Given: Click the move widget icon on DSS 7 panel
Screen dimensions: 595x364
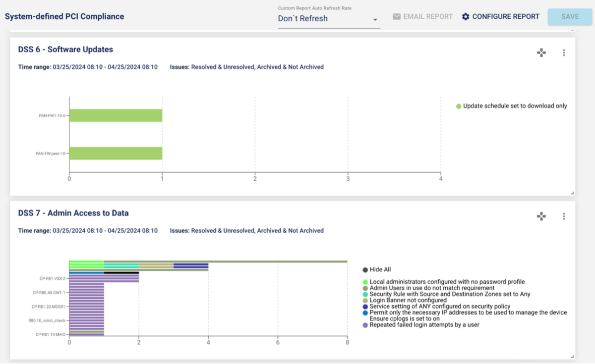Looking at the screenshot, I should click(541, 216).
